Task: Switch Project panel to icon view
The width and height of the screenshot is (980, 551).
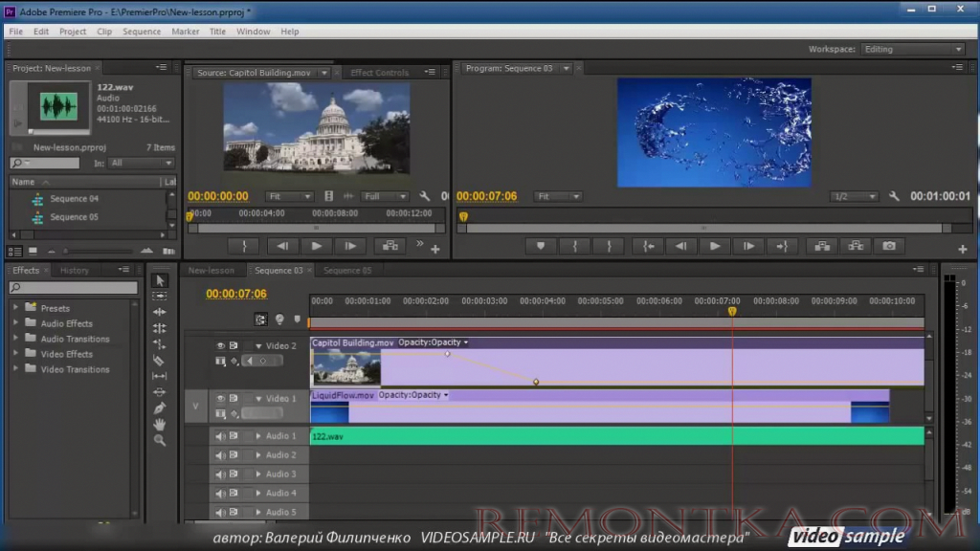Action: click(x=33, y=252)
